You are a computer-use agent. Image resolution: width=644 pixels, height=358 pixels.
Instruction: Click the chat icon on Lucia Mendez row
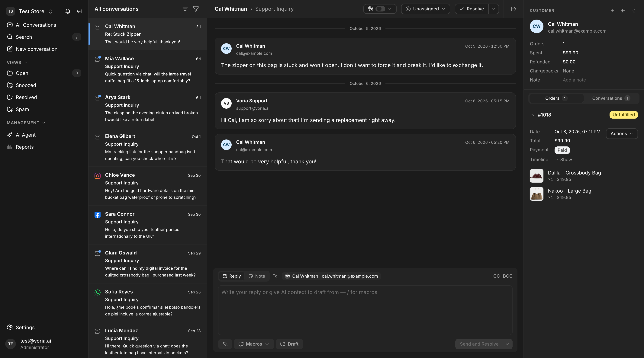(98, 331)
